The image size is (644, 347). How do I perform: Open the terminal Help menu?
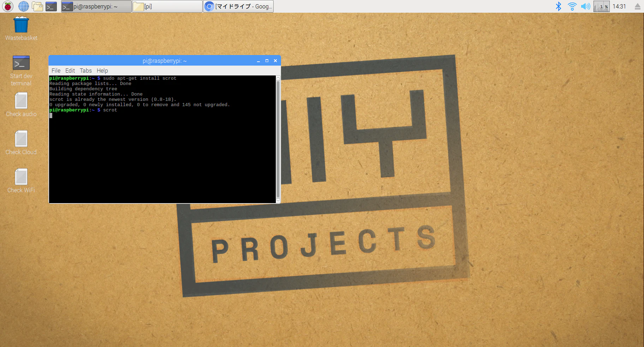click(102, 71)
